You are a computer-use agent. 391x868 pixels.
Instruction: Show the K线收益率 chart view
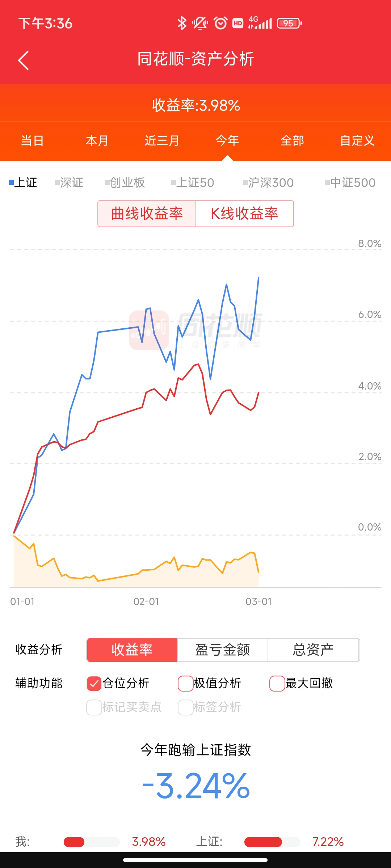[x=244, y=214]
